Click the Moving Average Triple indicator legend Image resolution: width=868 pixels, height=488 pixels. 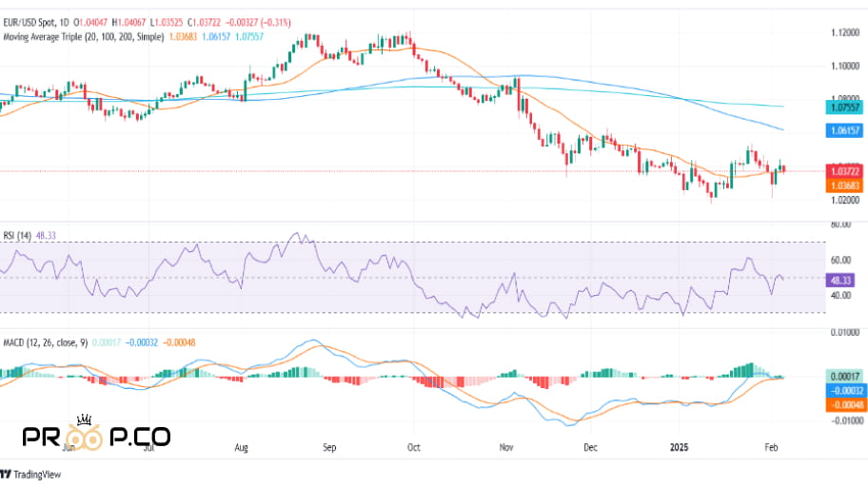pos(84,36)
